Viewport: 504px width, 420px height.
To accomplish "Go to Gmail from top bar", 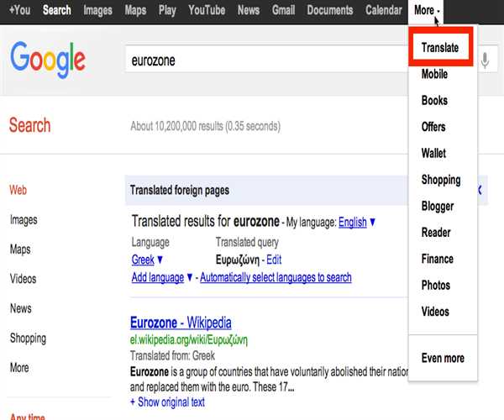I will pyautogui.click(x=283, y=10).
